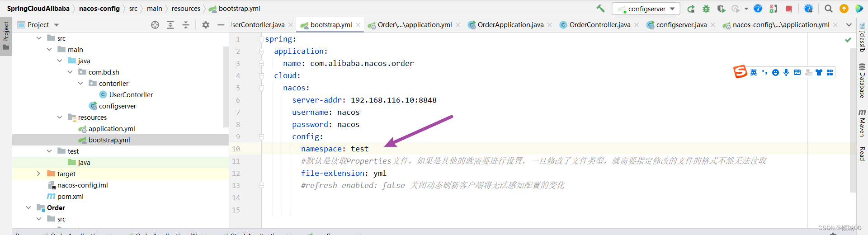
Task: Collapse the main folder
Action: 49,49
